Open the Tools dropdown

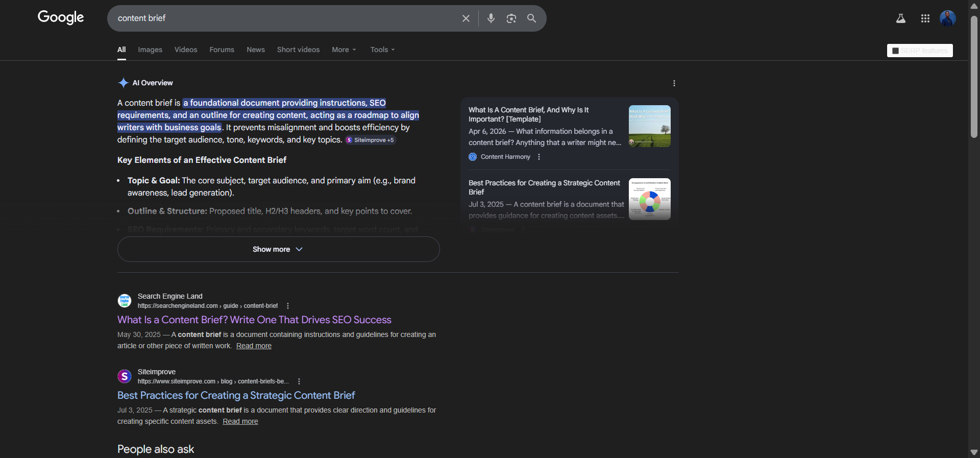tap(383, 50)
